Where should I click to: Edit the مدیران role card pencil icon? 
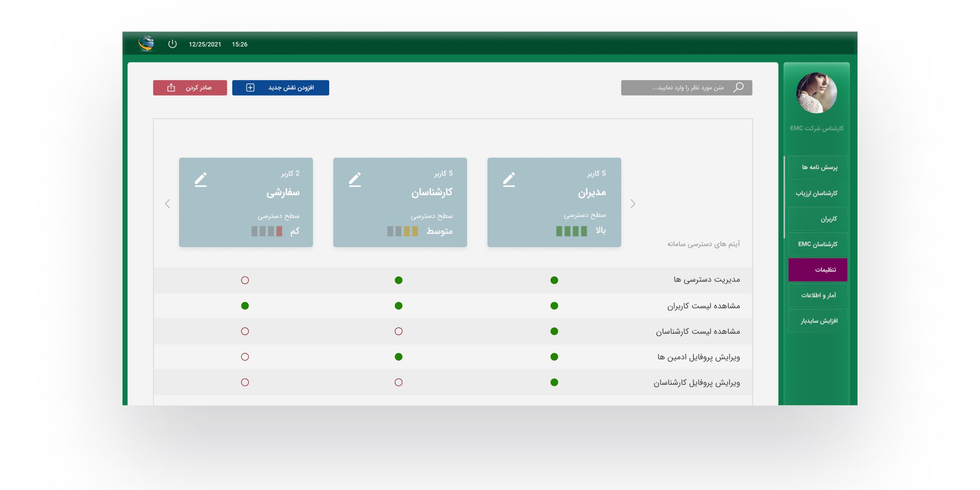pyautogui.click(x=509, y=180)
